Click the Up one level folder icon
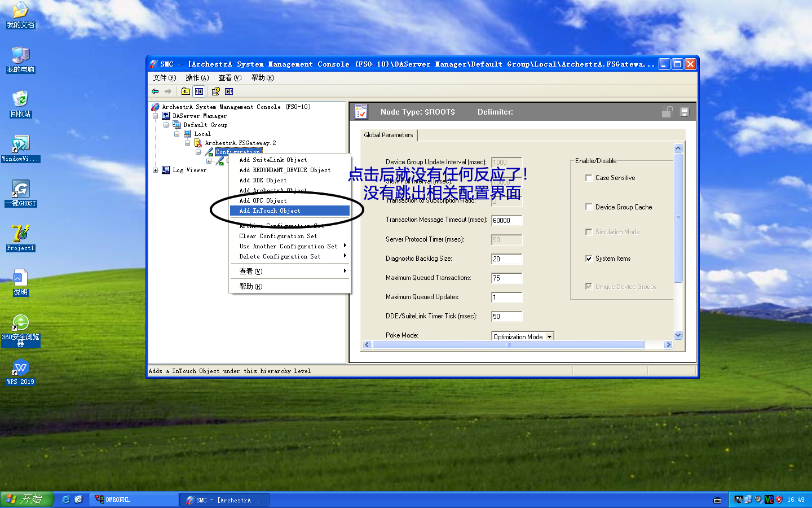Image resolution: width=812 pixels, height=508 pixels. (x=186, y=91)
